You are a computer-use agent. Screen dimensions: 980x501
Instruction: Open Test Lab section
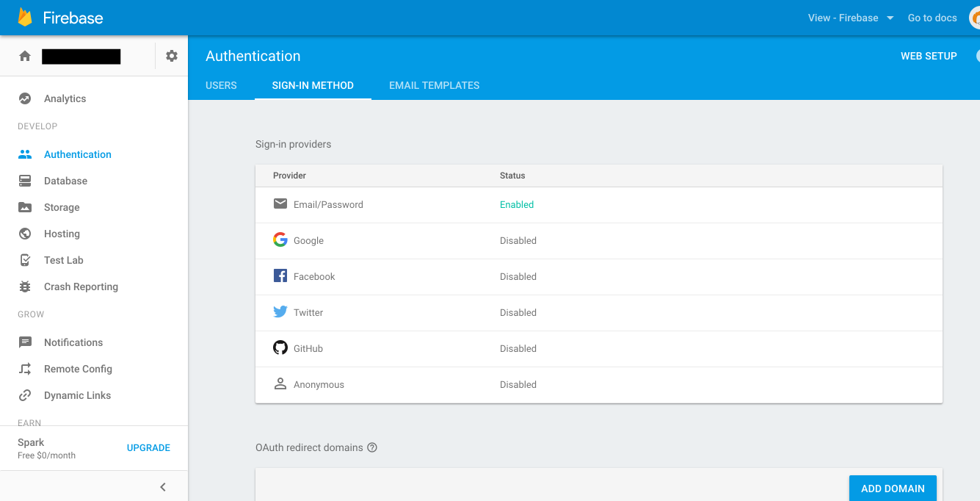(64, 260)
